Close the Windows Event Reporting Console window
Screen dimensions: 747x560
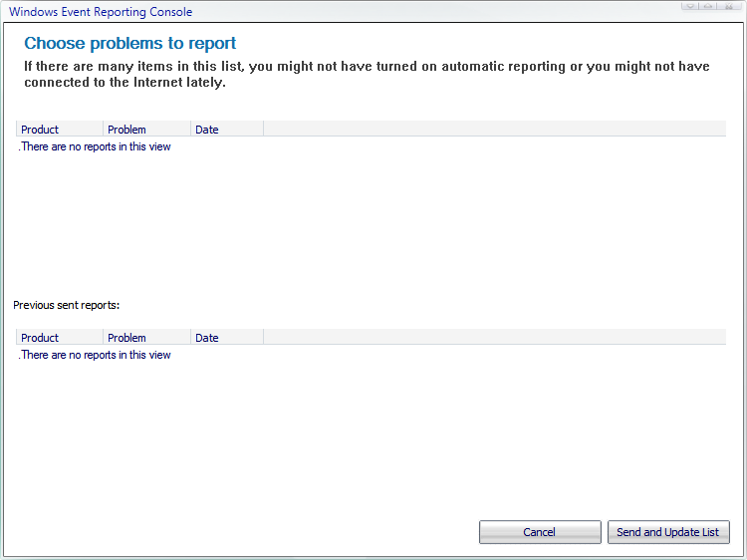[x=729, y=6]
